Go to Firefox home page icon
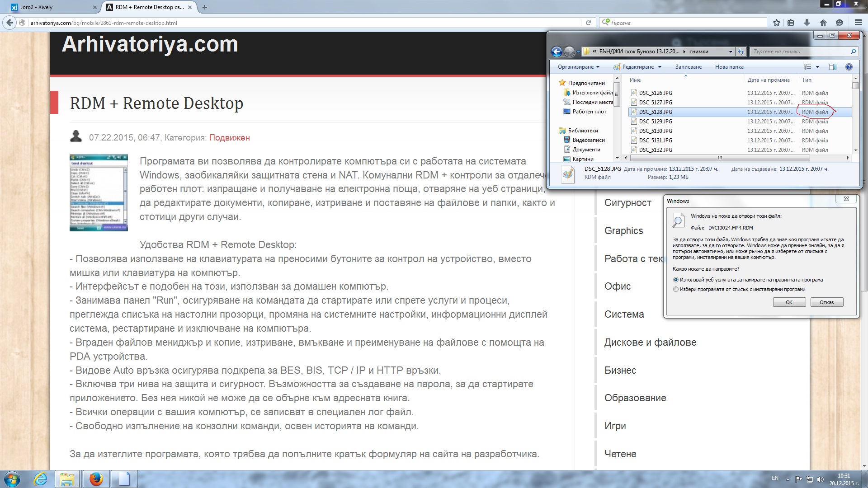 pyautogui.click(x=823, y=23)
